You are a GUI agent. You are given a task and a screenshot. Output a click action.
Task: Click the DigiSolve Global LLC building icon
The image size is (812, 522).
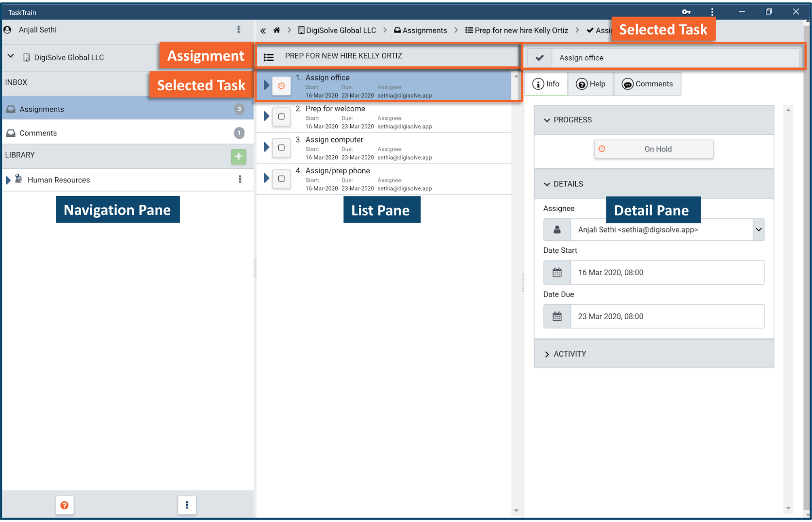(x=27, y=57)
